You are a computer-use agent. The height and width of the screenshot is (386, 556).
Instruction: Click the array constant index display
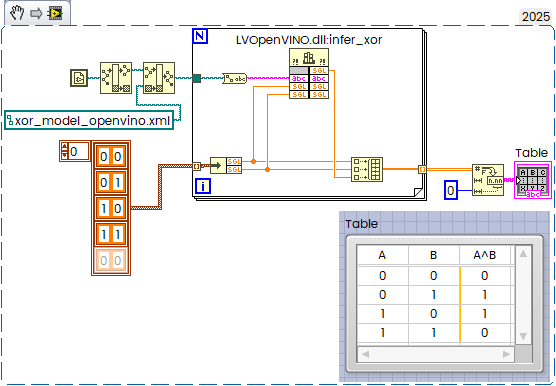pos(75,152)
